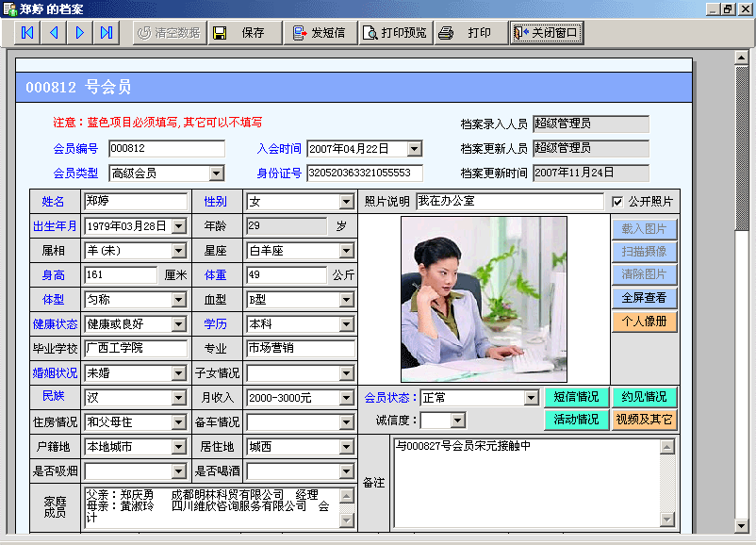Expand the 会员类型 dropdown
Image resolution: width=756 pixels, height=545 pixels.
[217, 173]
